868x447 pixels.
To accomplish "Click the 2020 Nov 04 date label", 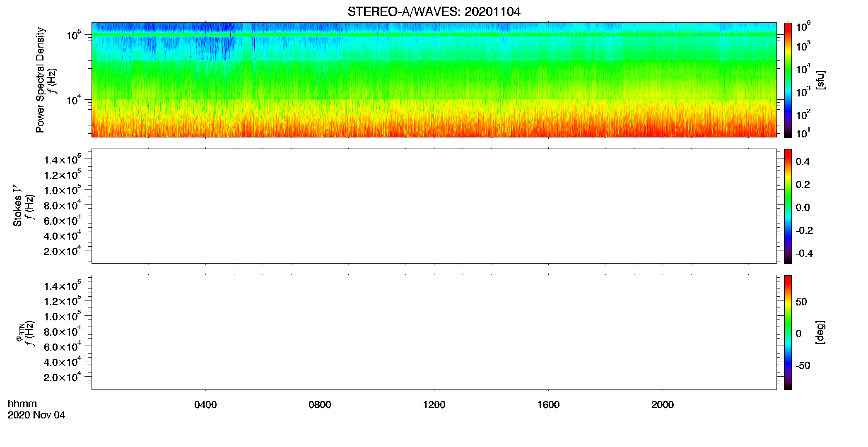I will point(36,415).
